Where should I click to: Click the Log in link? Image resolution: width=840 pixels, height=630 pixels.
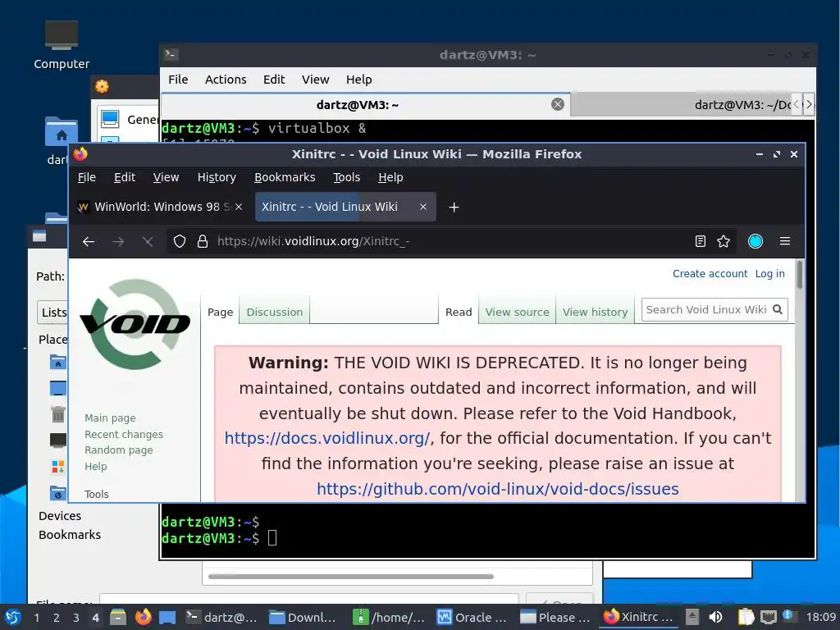(x=769, y=274)
